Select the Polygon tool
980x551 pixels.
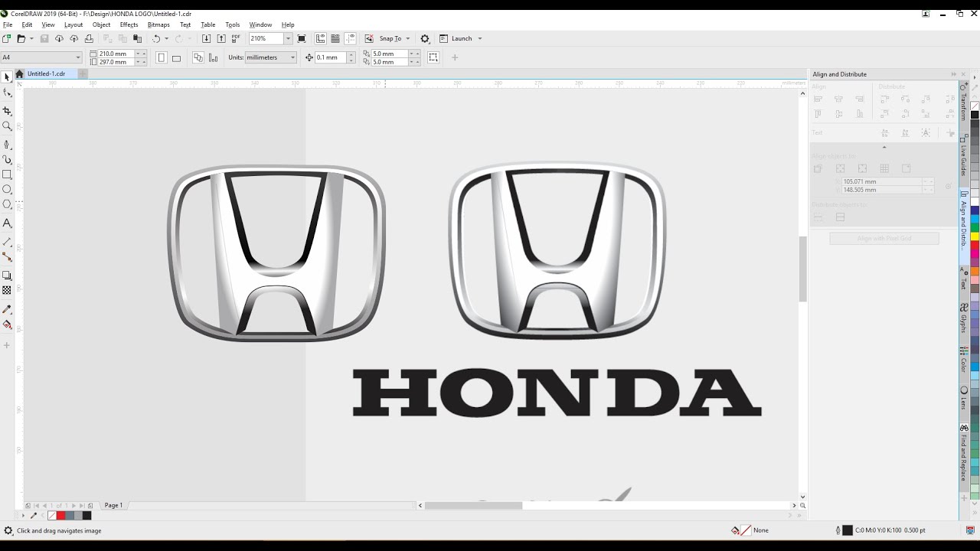[7, 204]
